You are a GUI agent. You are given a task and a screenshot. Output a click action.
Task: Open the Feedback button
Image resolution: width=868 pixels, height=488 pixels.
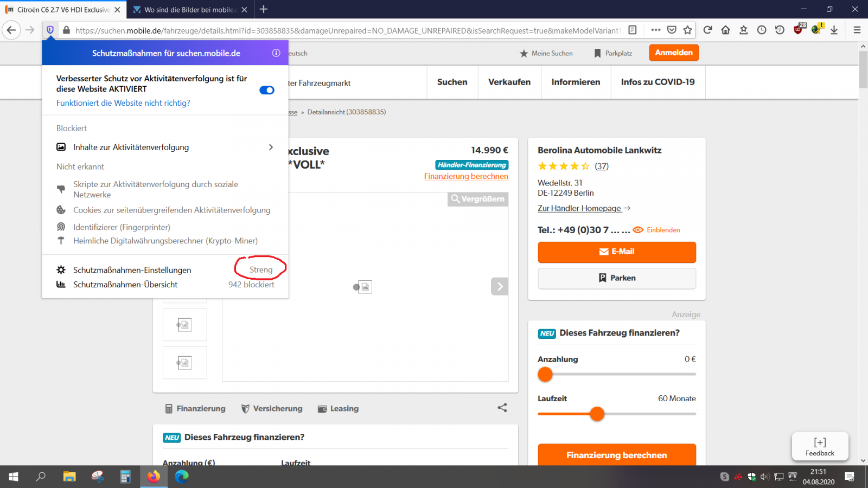point(820,446)
